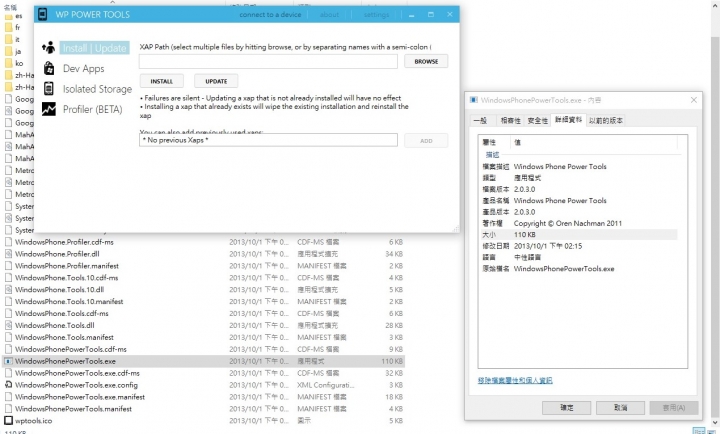Select WindowsPhonePowerTools.exe.config file name
Screen dimensions: 720x434
76,385
